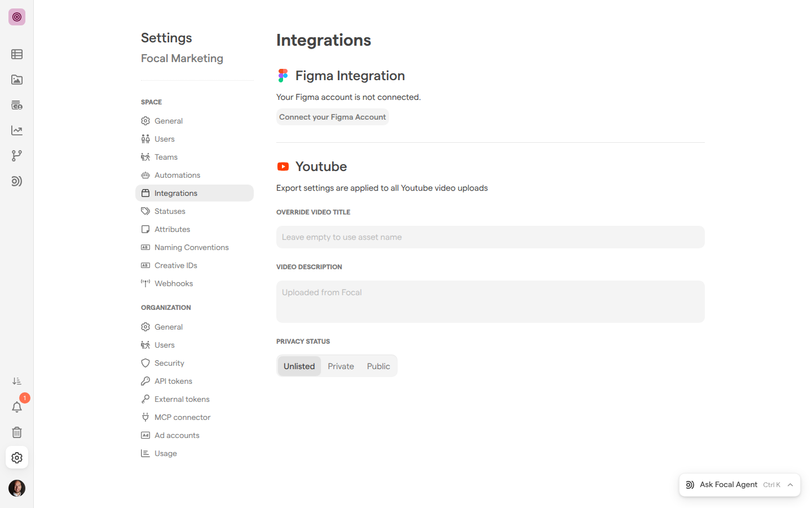Open Ask Focal Agent bar
The width and height of the screenshot is (812, 508).
click(x=740, y=485)
